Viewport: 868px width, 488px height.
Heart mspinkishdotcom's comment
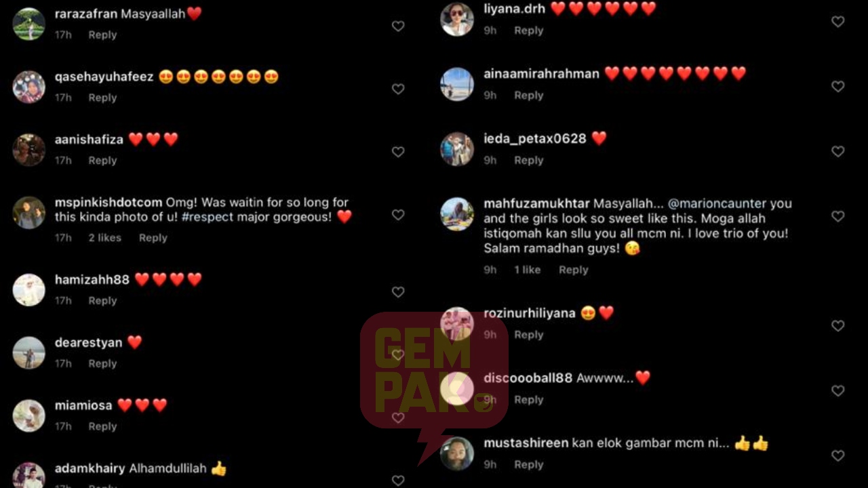pos(398,215)
